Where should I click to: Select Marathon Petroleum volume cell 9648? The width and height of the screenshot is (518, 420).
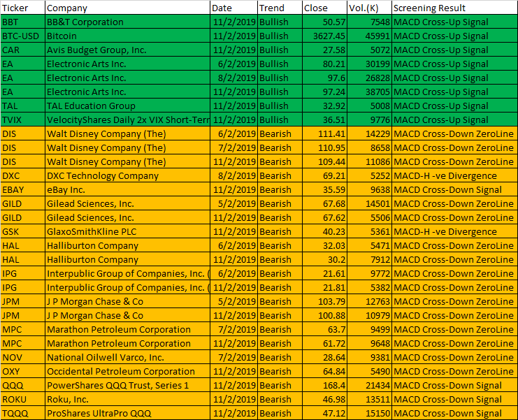pyautogui.click(x=370, y=343)
